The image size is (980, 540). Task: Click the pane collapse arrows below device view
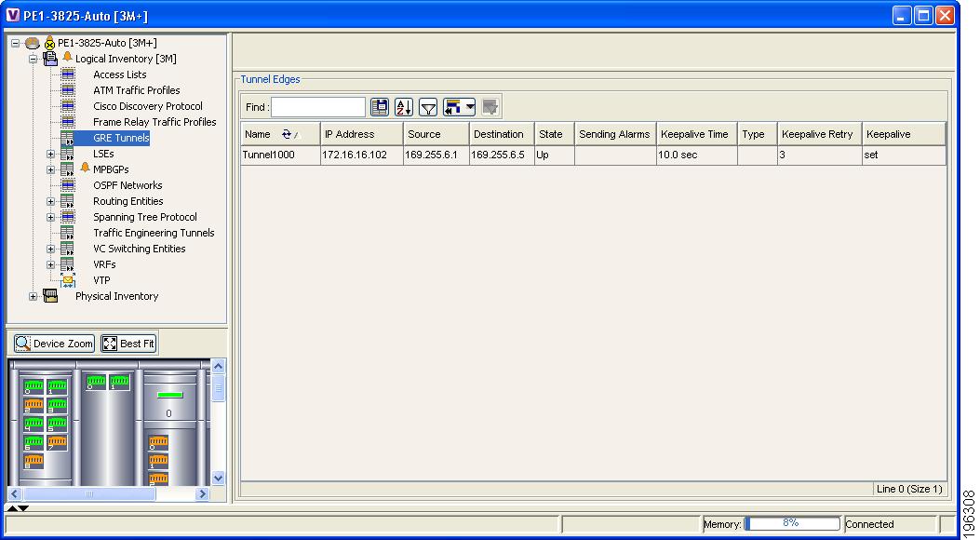point(18,508)
